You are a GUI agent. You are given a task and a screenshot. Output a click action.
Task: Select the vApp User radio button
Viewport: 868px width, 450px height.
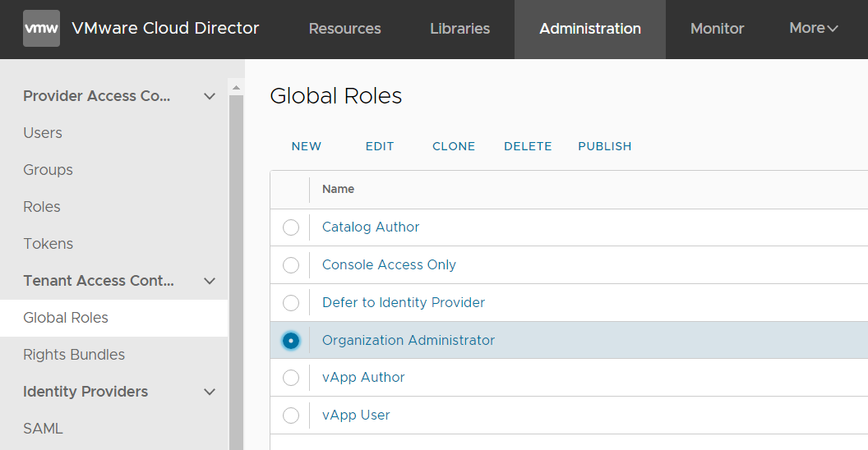[291, 416]
